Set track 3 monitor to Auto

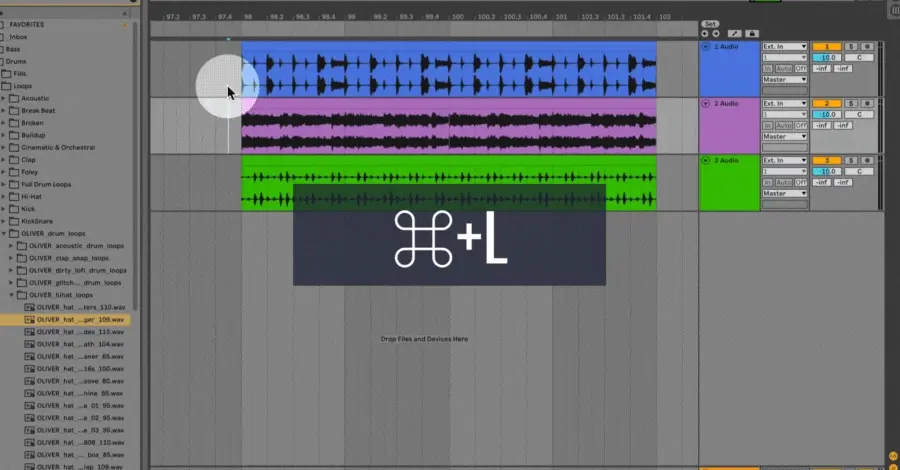coord(783,182)
